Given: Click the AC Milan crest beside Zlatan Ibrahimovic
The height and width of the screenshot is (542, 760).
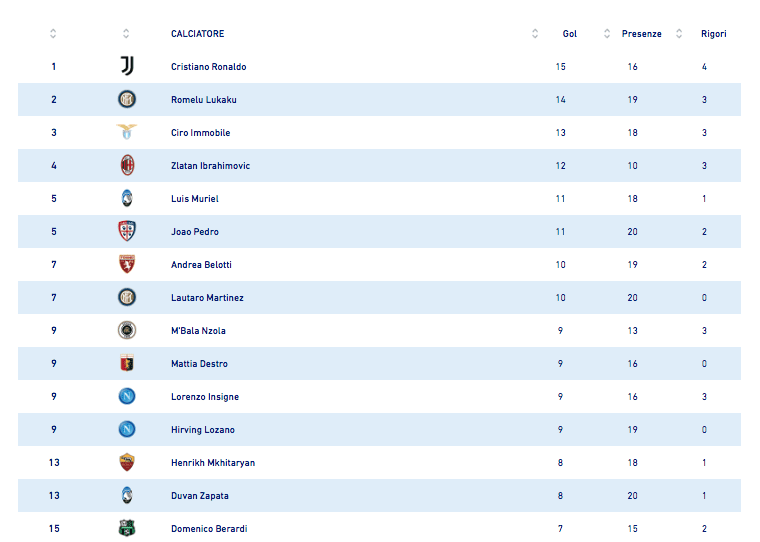Looking at the screenshot, I should point(126,165).
